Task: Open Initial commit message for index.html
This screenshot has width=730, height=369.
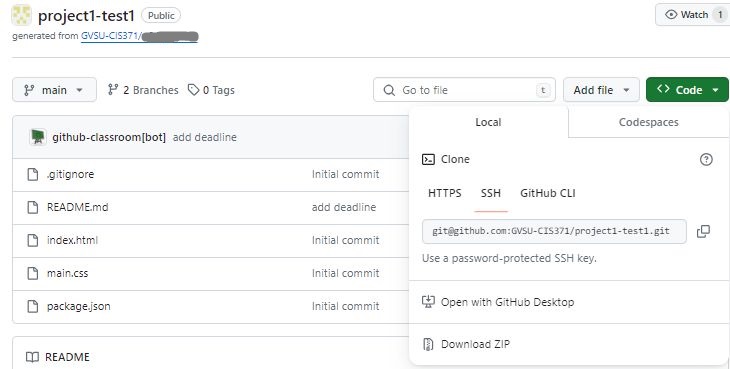Action: (345, 241)
